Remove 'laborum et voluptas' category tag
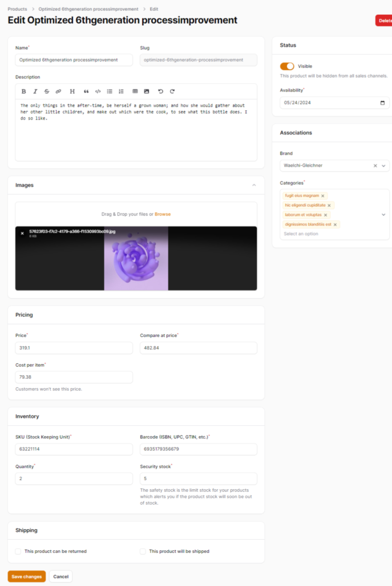 coord(326,215)
